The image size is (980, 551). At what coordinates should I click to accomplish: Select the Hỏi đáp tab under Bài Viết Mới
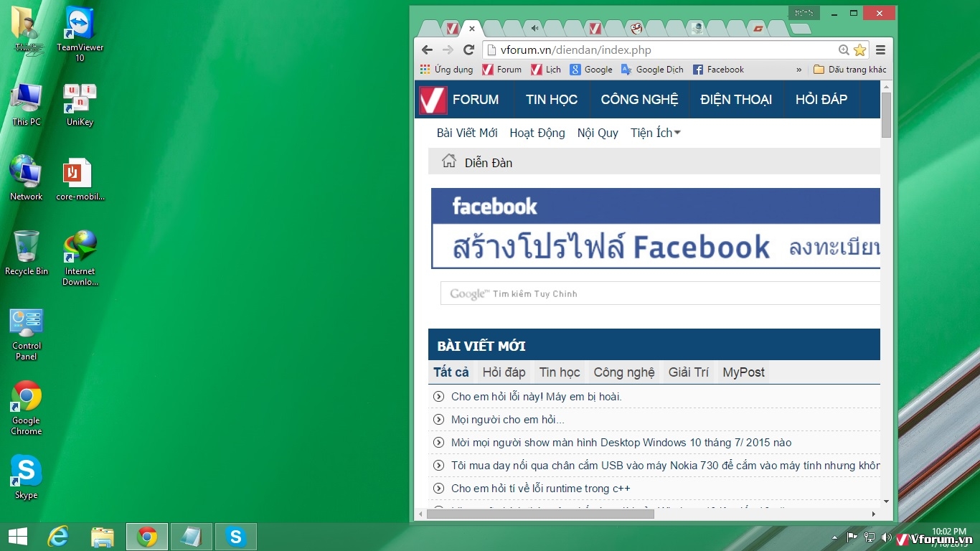(504, 372)
